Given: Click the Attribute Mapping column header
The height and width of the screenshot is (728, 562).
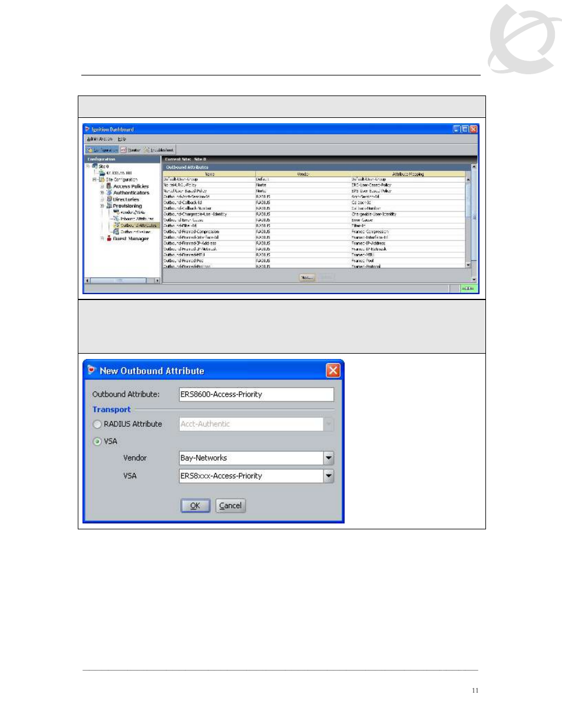Looking at the screenshot, I should 408,174.
